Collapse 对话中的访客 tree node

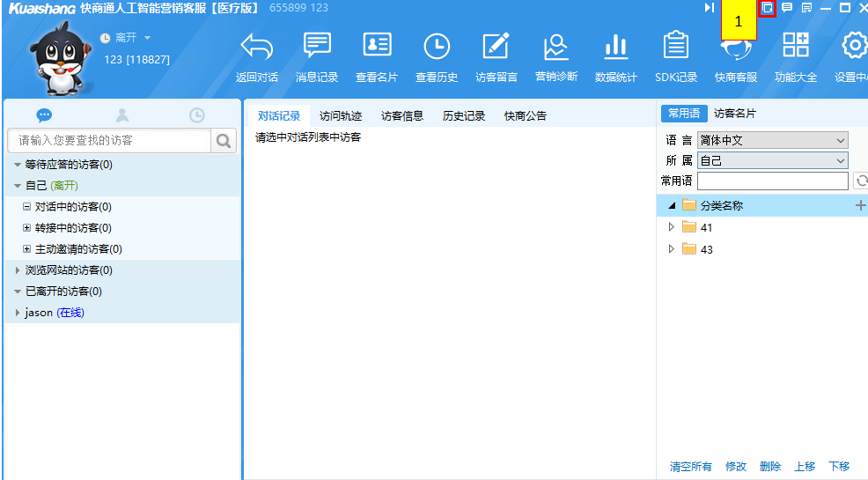(26, 207)
